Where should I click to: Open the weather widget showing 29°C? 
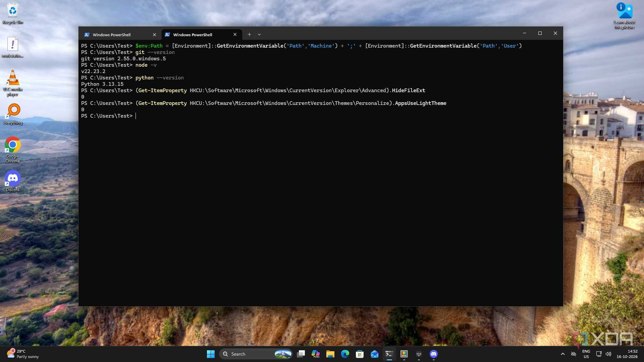point(23,354)
